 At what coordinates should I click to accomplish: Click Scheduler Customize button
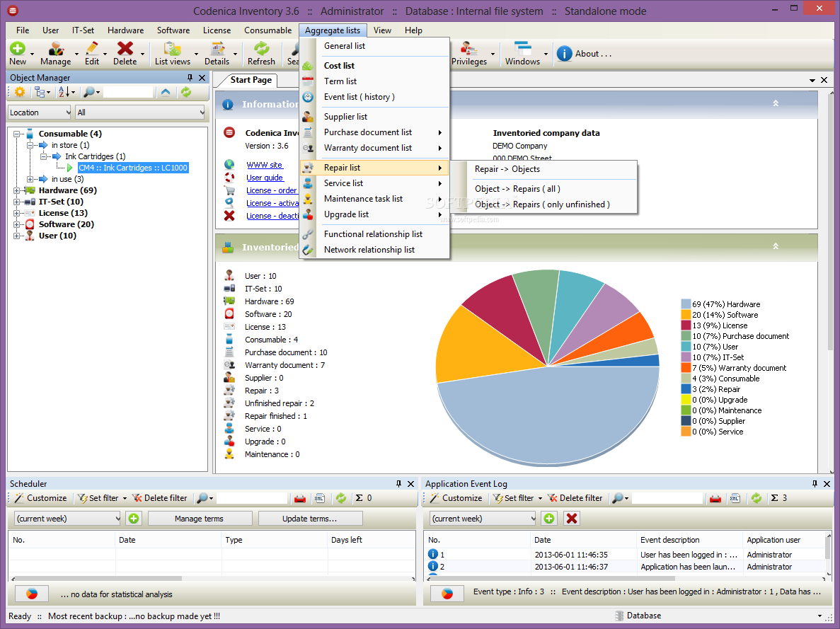point(41,498)
